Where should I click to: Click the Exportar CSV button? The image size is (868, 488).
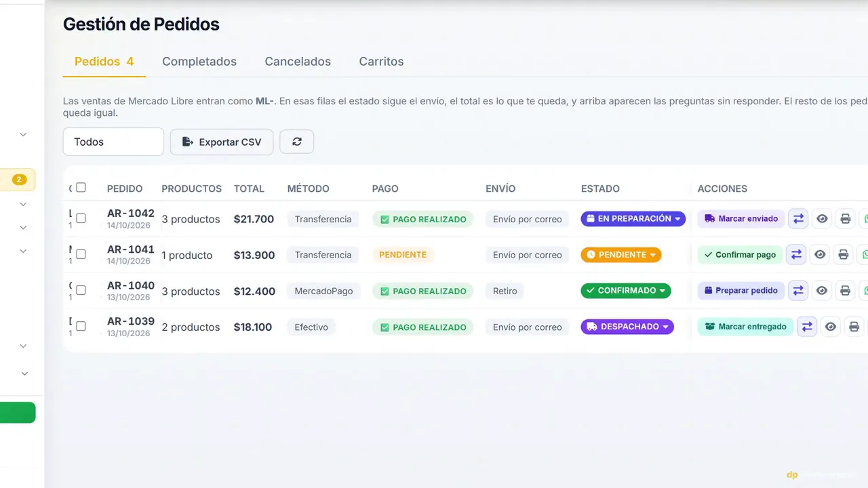tap(222, 142)
